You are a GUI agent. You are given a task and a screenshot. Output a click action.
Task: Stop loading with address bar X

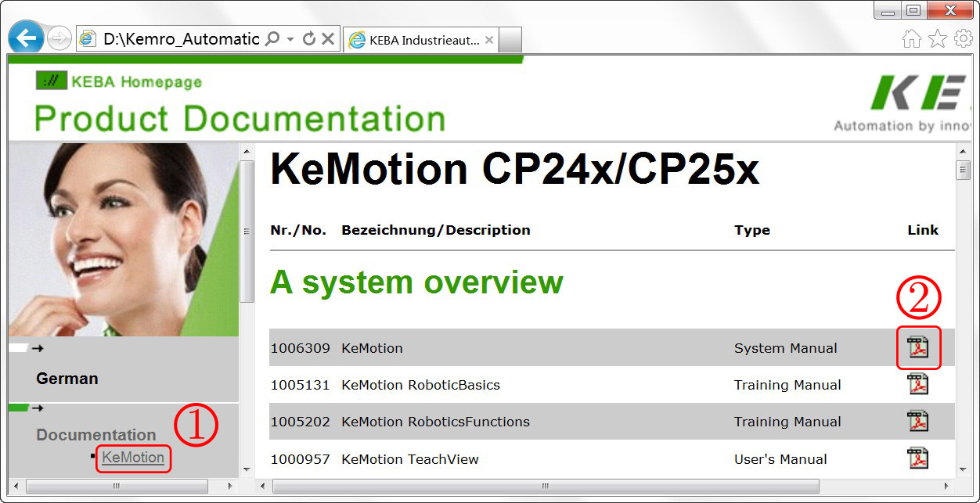(x=328, y=38)
